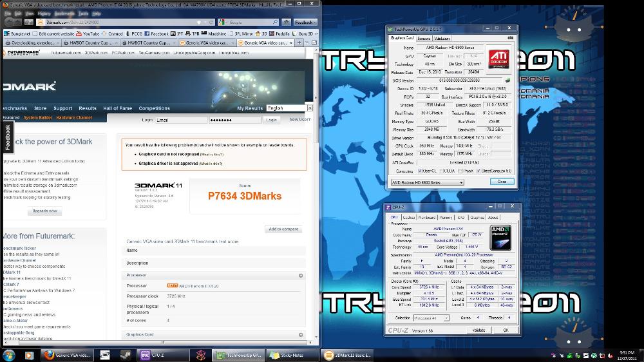Switch to the Sensors tab in GPU-Z
This screenshot has height=362, width=644.
[424, 38]
